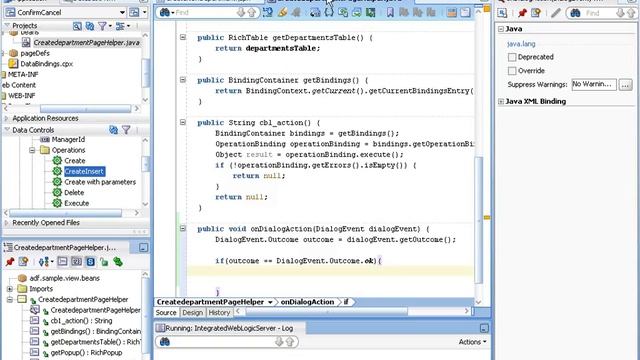
Task: Click the Projects panel refresh icon
Action: (90, 26)
